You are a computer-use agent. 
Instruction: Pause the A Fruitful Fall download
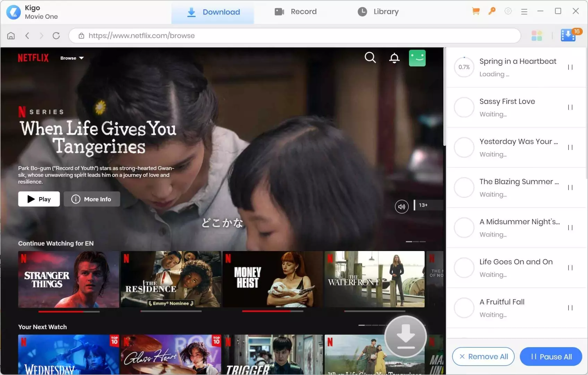(x=570, y=308)
